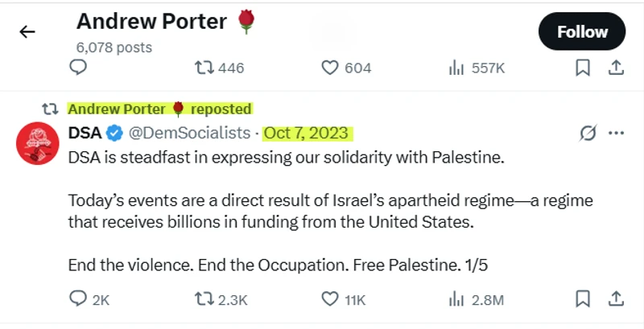Share the DSA solidarity post
Screen dimensions: 644x329
616,299
